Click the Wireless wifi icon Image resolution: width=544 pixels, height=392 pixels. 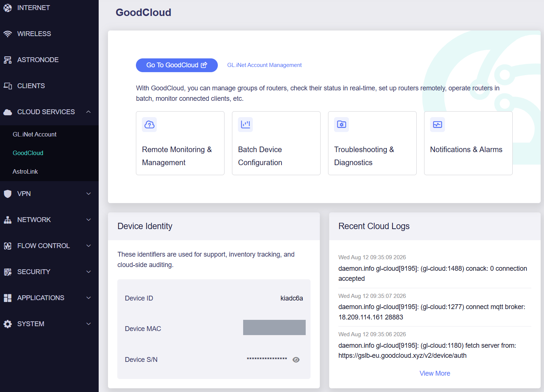pos(7,34)
